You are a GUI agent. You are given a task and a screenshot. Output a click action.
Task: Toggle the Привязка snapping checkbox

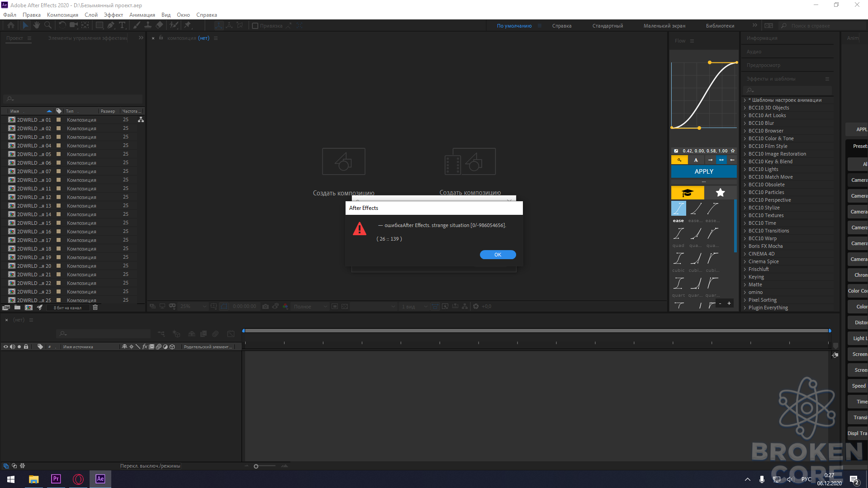pyautogui.click(x=255, y=26)
